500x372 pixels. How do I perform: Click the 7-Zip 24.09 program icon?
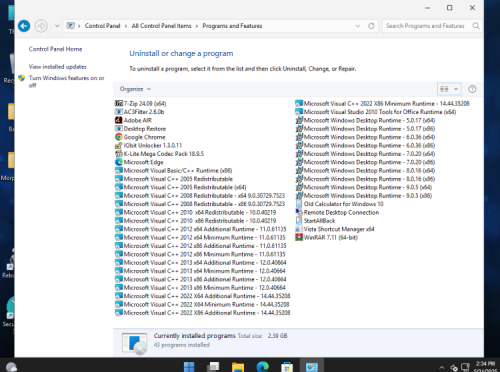click(x=119, y=103)
